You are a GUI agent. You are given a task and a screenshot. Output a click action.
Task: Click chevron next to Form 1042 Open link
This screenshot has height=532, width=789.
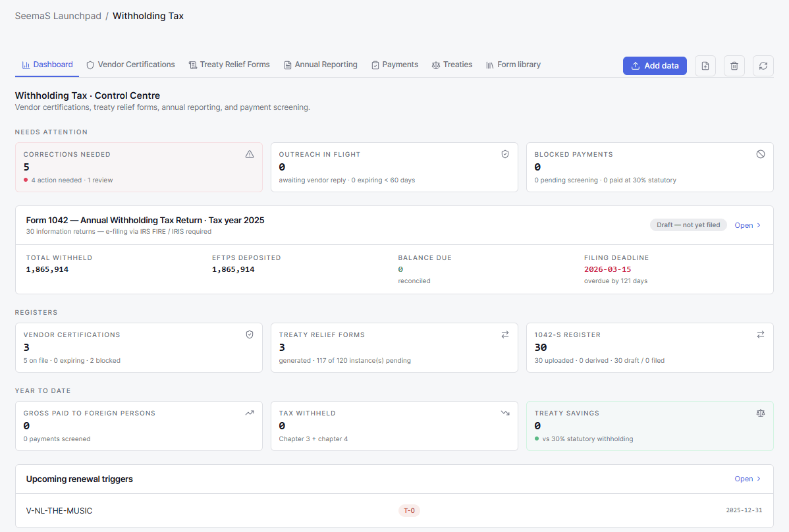(x=759, y=225)
